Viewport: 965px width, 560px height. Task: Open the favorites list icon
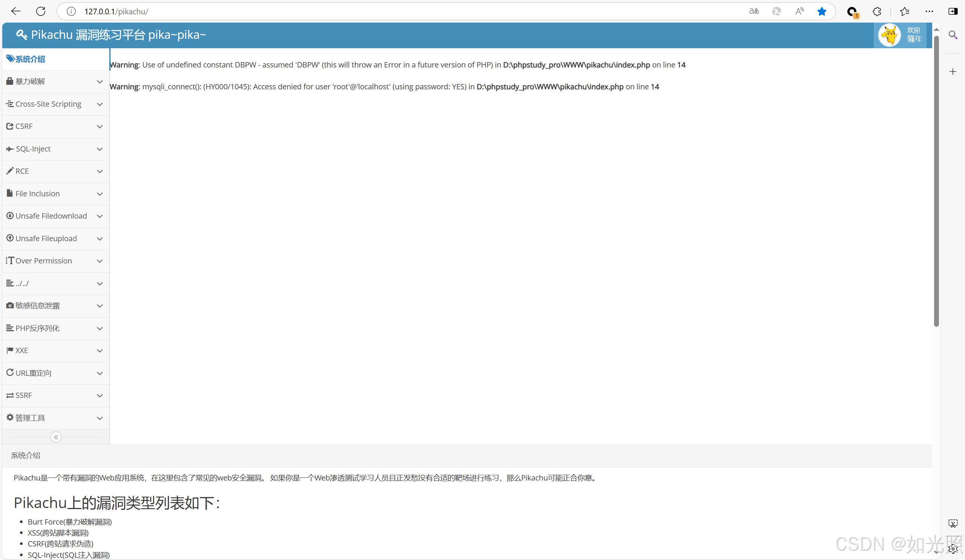905,11
